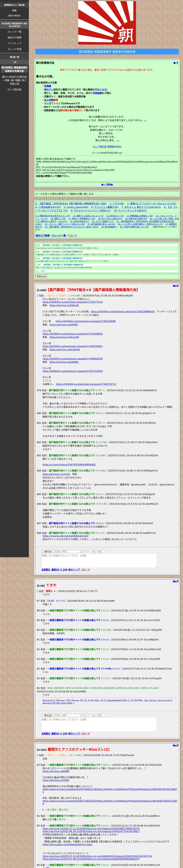
Task: Open BBS MENU in the sidebar
Action: point(14,15)
